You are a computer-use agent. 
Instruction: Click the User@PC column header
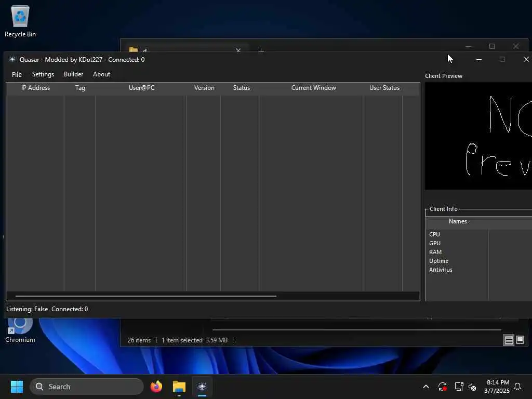[x=141, y=88]
